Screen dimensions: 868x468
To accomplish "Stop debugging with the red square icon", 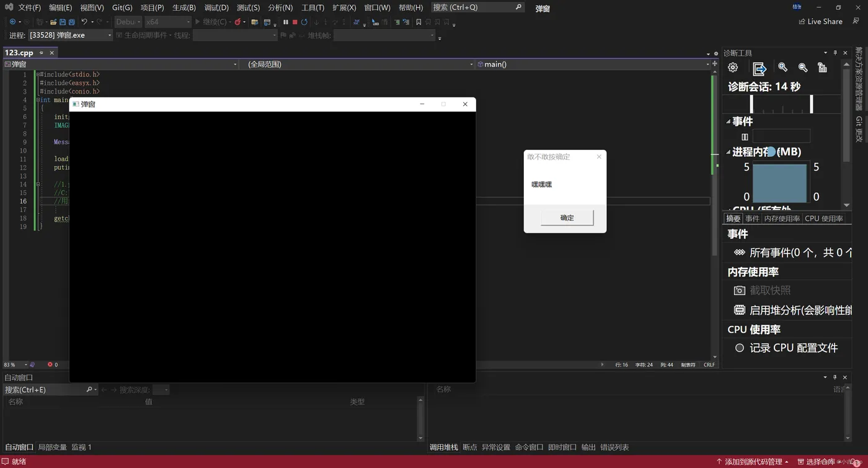I will tap(295, 22).
